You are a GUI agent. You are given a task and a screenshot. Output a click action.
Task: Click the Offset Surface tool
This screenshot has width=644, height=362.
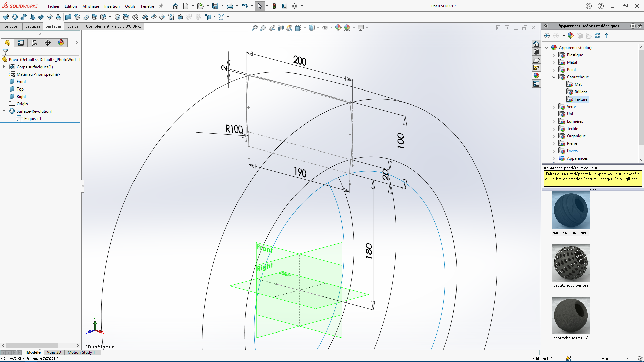[x=77, y=17]
